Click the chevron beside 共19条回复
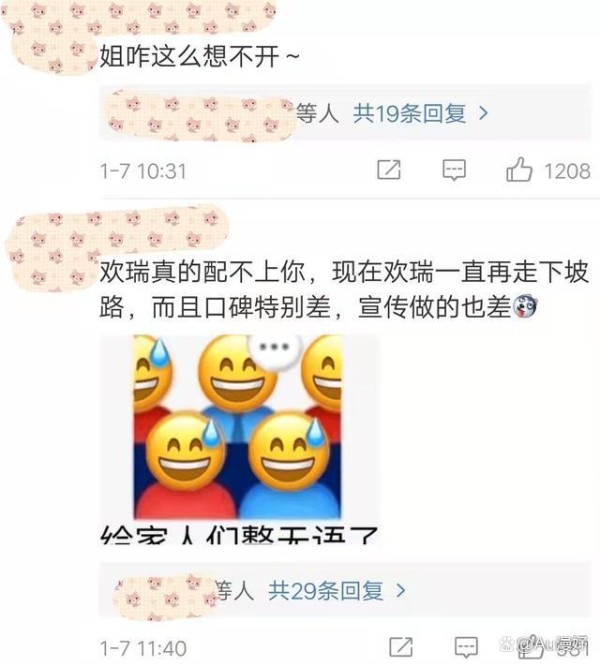 click(x=483, y=113)
